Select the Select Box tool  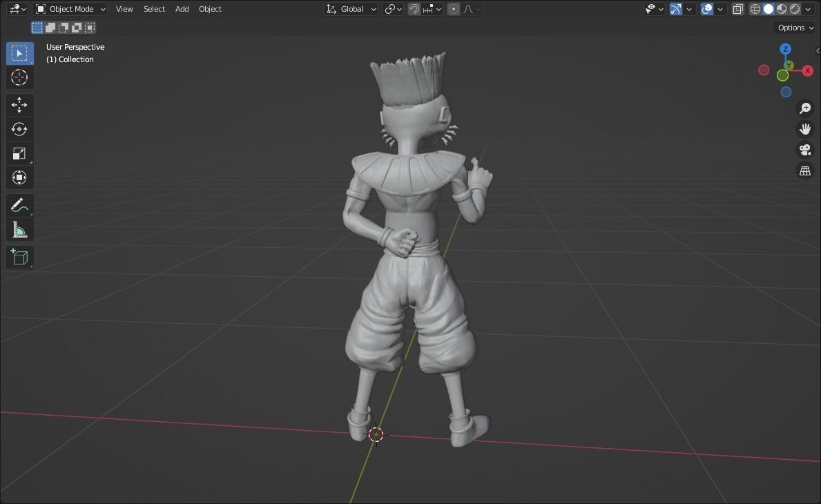[19, 53]
